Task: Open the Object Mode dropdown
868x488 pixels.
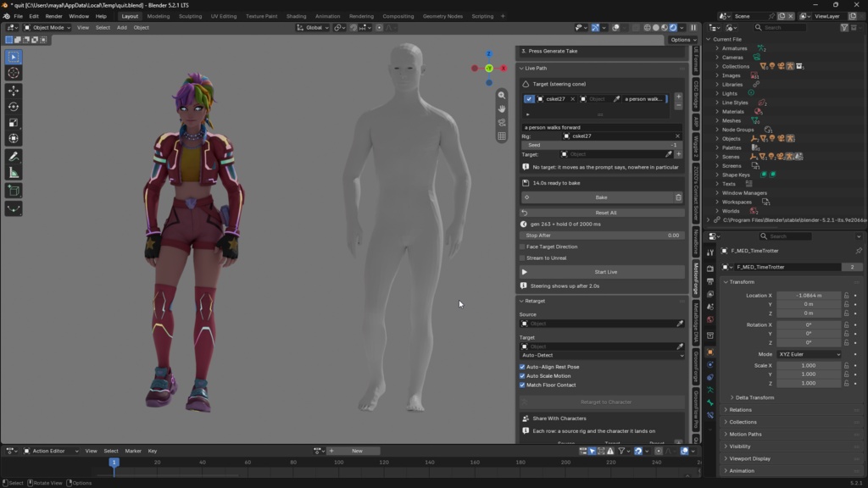Action: 47,28
